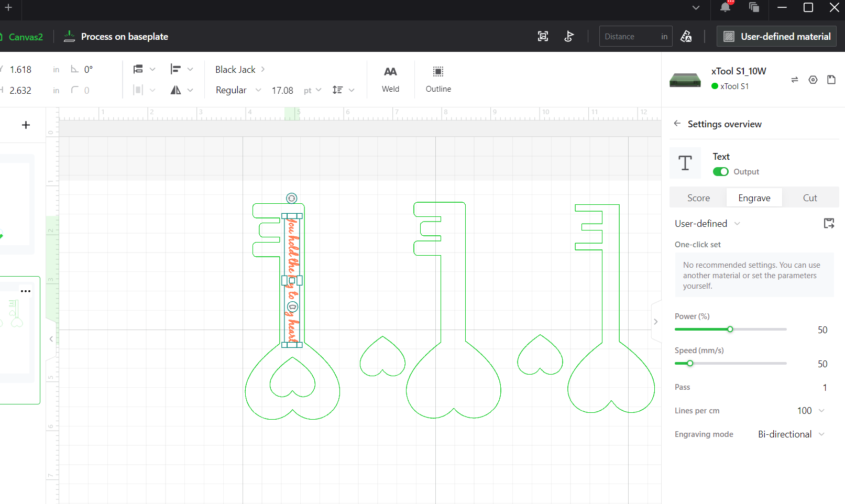The width and height of the screenshot is (845, 504).
Task: Open the notifications bell
Action: click(726, 7)
